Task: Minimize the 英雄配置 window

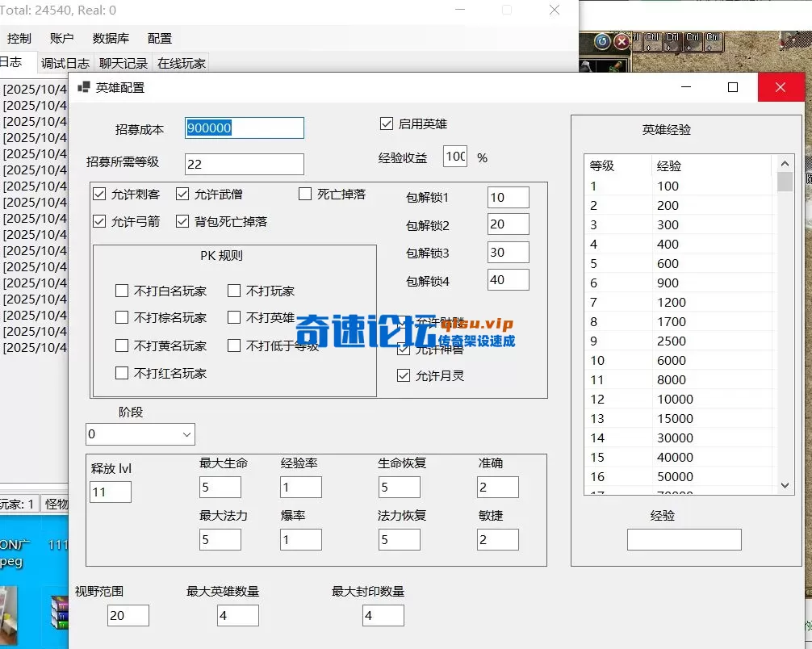Action: pos(685,87)
